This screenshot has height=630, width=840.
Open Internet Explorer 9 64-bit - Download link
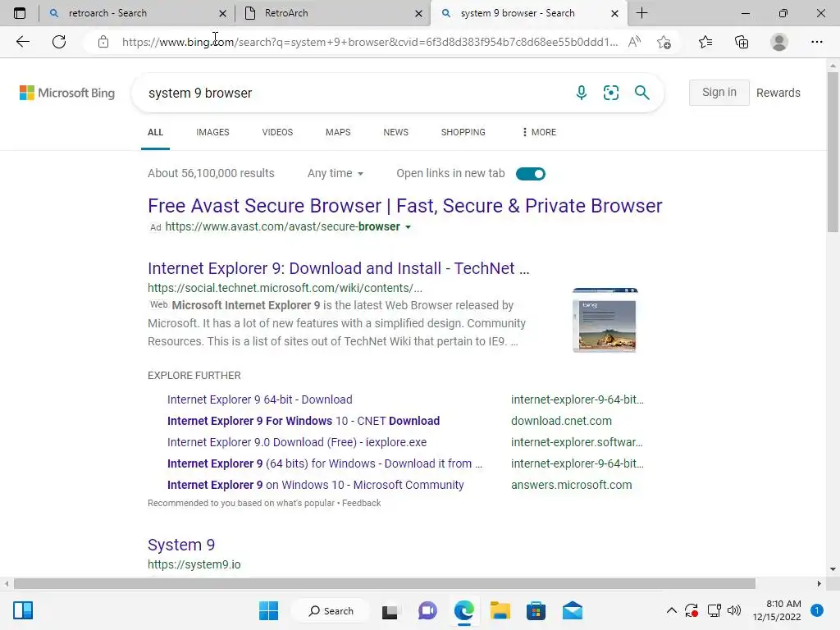[260, 399]
